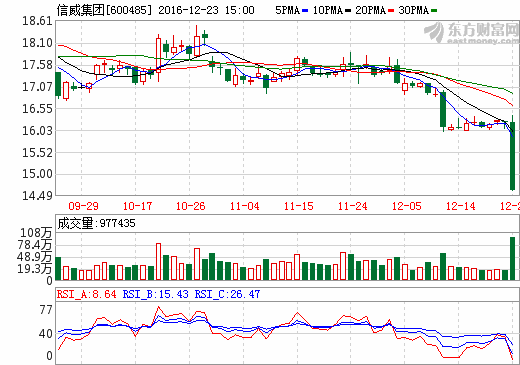Click the 5PMA blue legend swatch
The width and height of the screenshot is (520, 365).
coord(305,11)
